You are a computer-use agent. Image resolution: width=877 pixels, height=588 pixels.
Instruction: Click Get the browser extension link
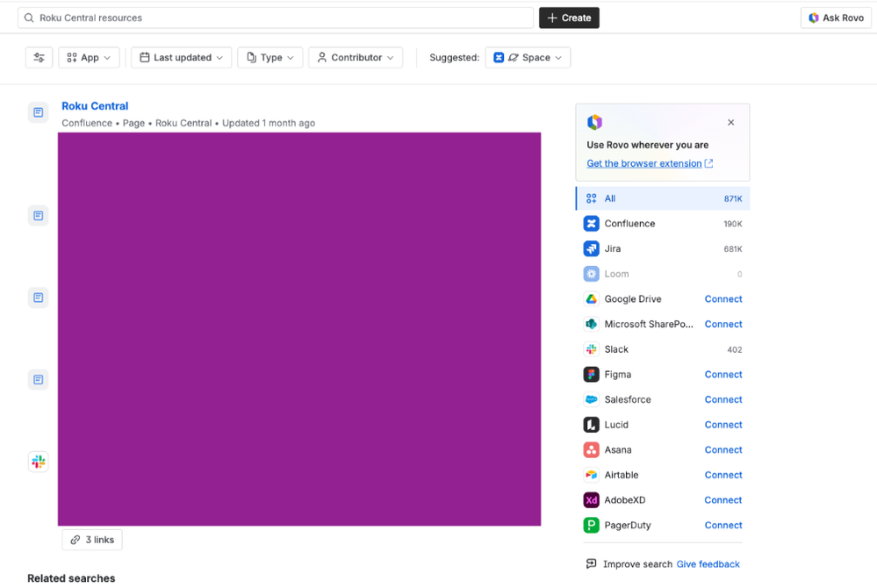(x=644, y=163)
